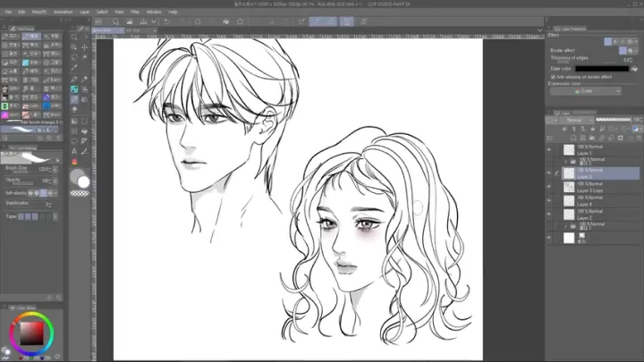The width and height of the screenshot is (644, 362).
Task: Click the Undo arrow in command bar
Action: point(167,21)
